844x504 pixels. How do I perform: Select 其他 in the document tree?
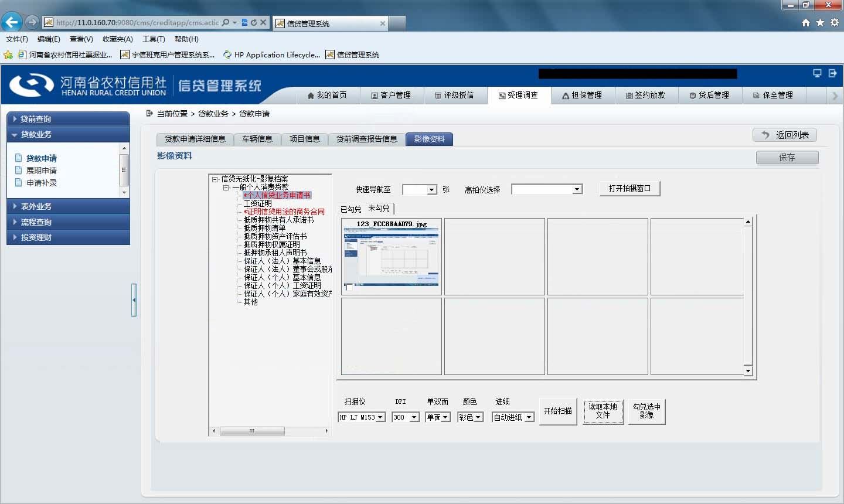pos(250,302)
